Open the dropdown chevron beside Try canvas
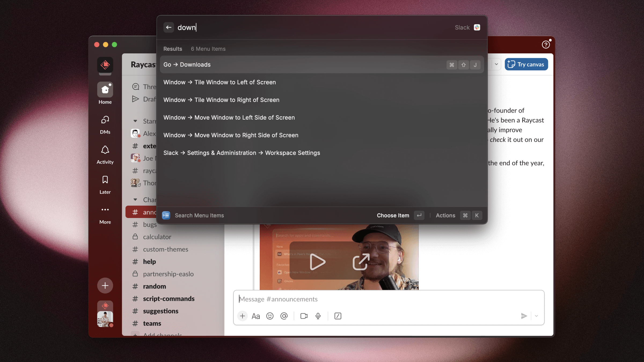644x362 pixels. coord(496,64)
